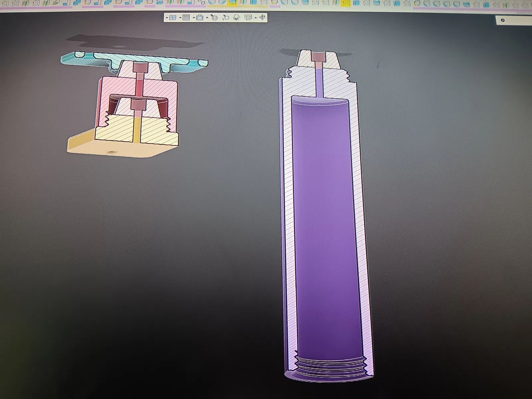Expand the Viewports dropdown arrow
This screenshot has width=532, height=399.
coord(167,18)
